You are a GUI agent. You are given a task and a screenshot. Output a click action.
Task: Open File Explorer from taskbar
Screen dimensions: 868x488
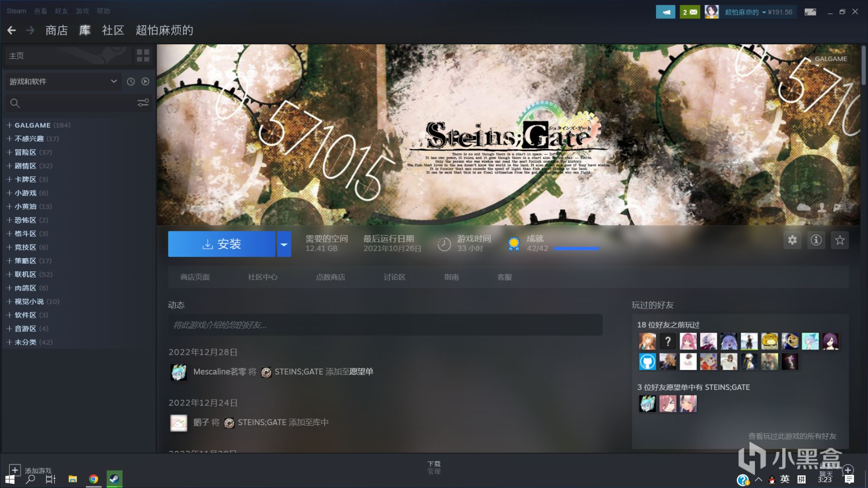click(x=73, y=479)
